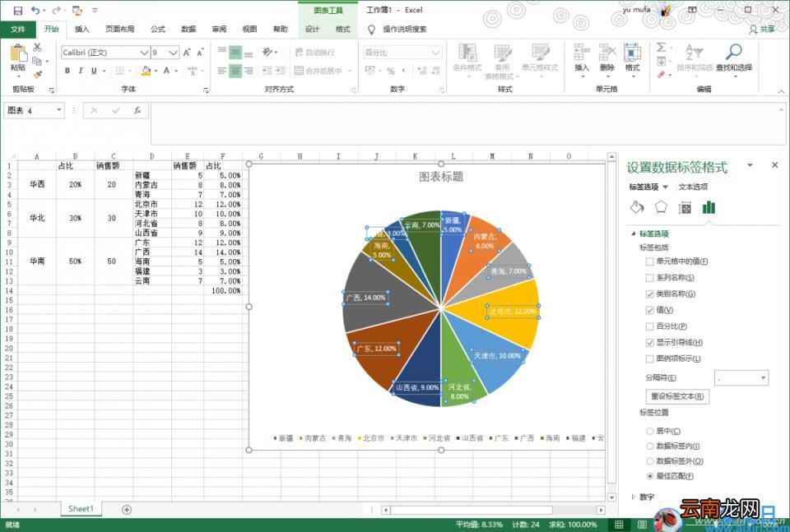
Task: Add a new sheet with plus icon
Action: pos(127,509)
